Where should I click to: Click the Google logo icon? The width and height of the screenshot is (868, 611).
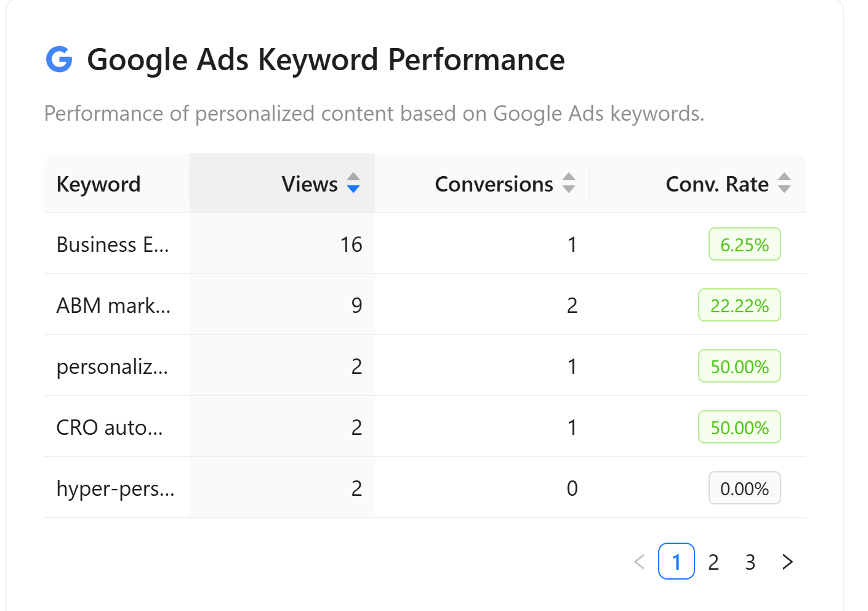click(x=59, y=60)
